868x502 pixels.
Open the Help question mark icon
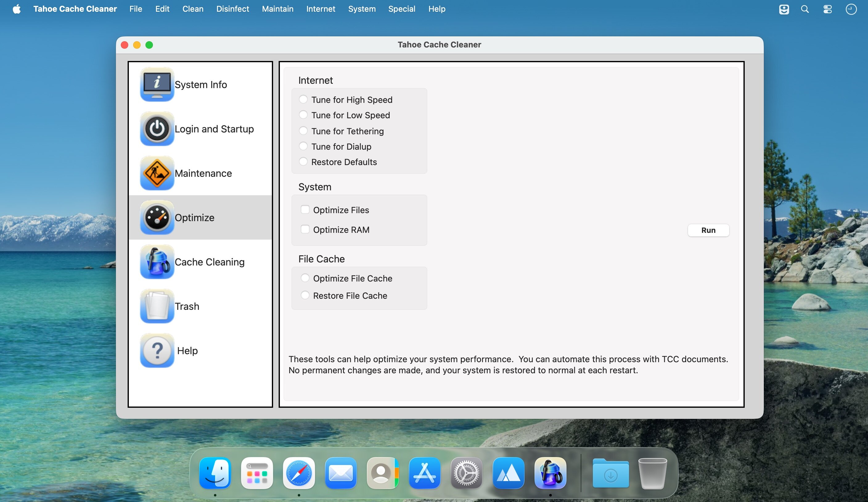[157, 350]
